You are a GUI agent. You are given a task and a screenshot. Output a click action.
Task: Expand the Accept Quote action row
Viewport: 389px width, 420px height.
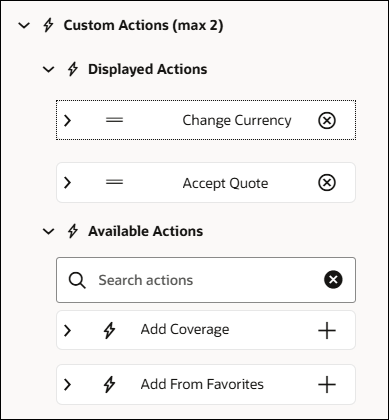click(x=68, y=182)
